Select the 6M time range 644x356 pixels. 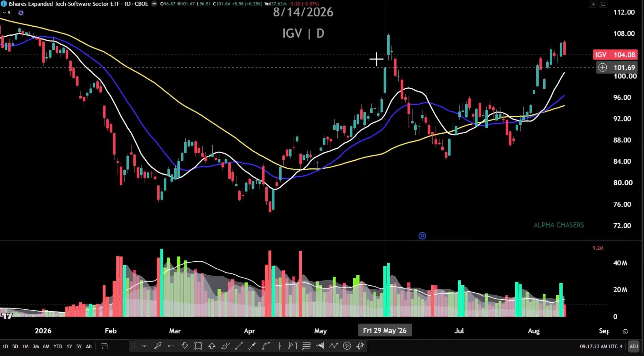pyautogui.click(x=46, y=346)
